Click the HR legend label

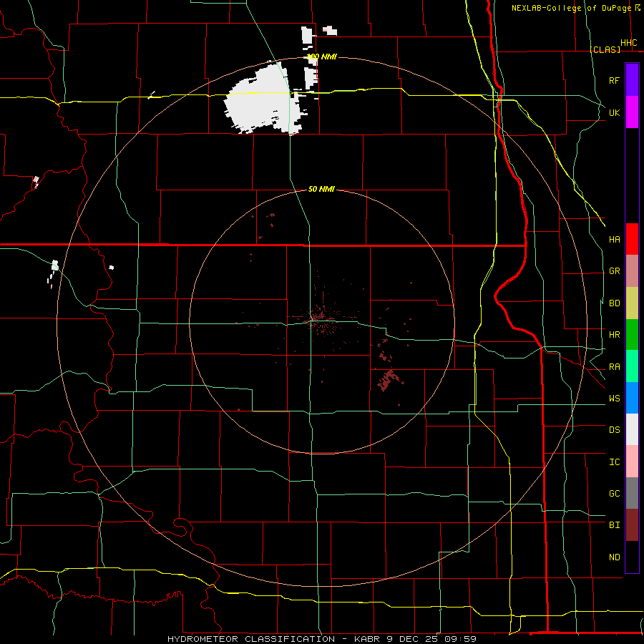click(x=614, y=335)
